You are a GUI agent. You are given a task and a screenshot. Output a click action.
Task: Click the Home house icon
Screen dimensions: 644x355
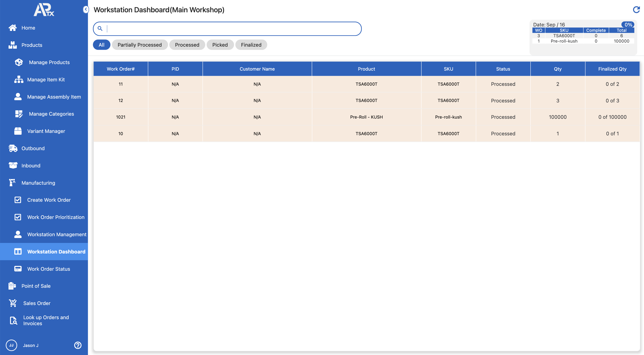(x=13, y=28)
